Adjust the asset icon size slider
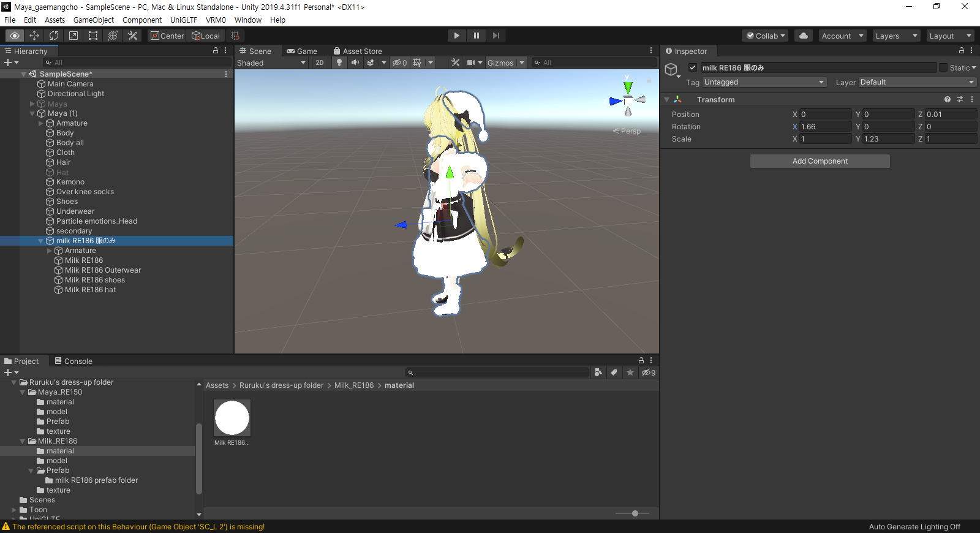The height and width of the screenshot is (533, 980). coord(635,513)
